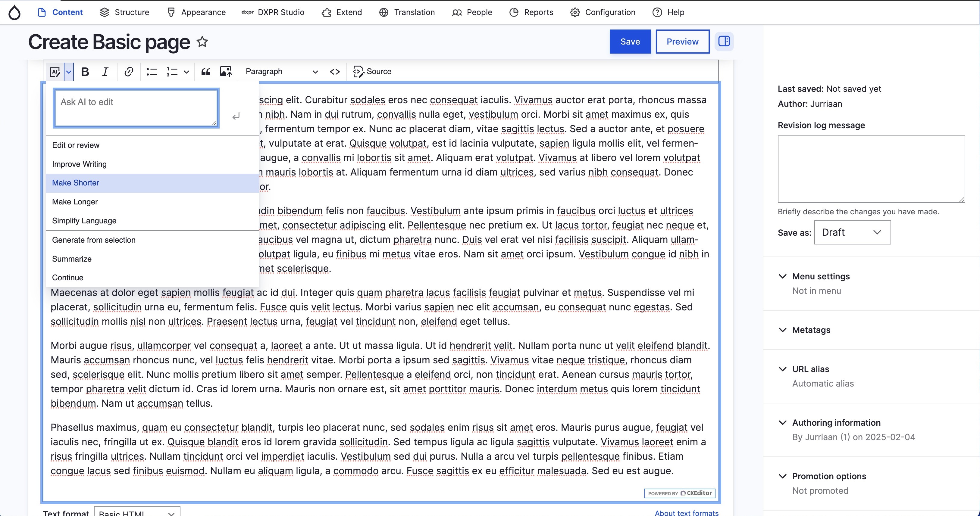Image resolution: width=980 pixels, height=516 pixels.
Task: Click the Extend puzzle piece icon
Action: click(326, 12)
